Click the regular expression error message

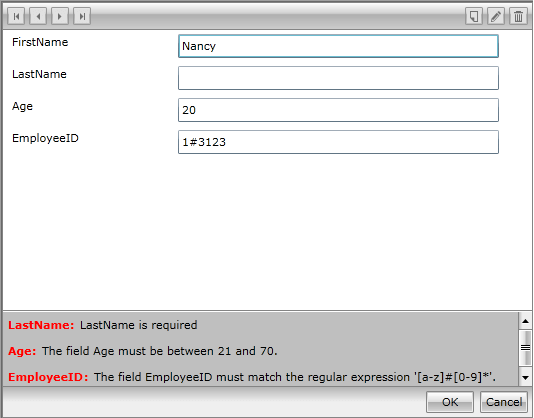[x=295, y=377]
